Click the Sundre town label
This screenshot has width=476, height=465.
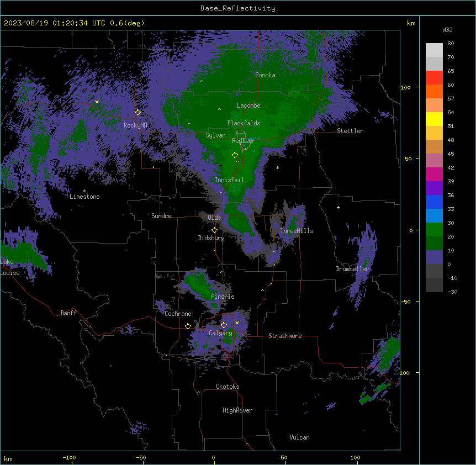click(x=161, y=216)
